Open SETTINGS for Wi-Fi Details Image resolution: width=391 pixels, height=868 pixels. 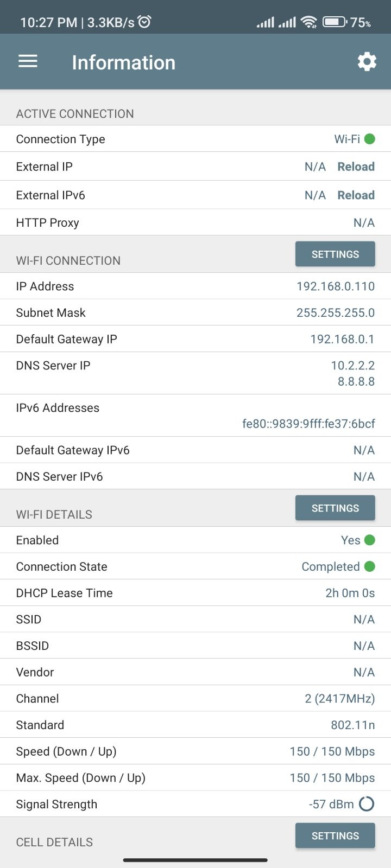335,508
